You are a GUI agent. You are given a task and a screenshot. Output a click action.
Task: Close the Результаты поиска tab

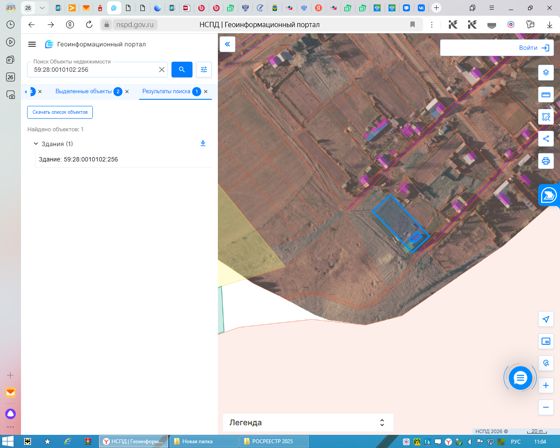(x=206, y=91)
